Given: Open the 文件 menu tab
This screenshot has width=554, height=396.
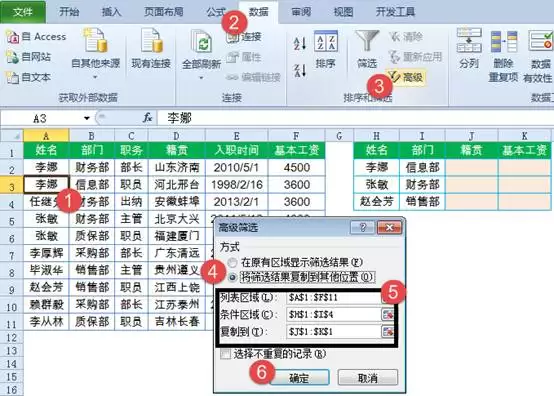Looking at the screenshot, I should point(23,12).
